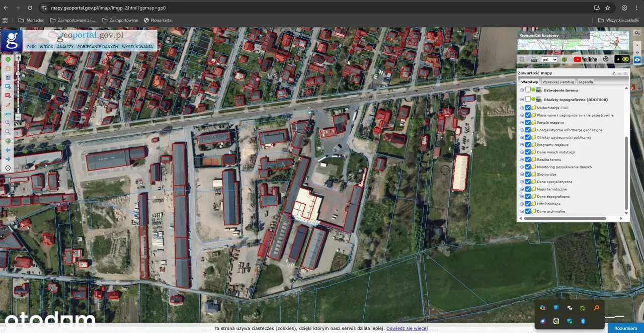
Task: Click the magnifier zoom-in tool
Action: click(x=8, y=123)
